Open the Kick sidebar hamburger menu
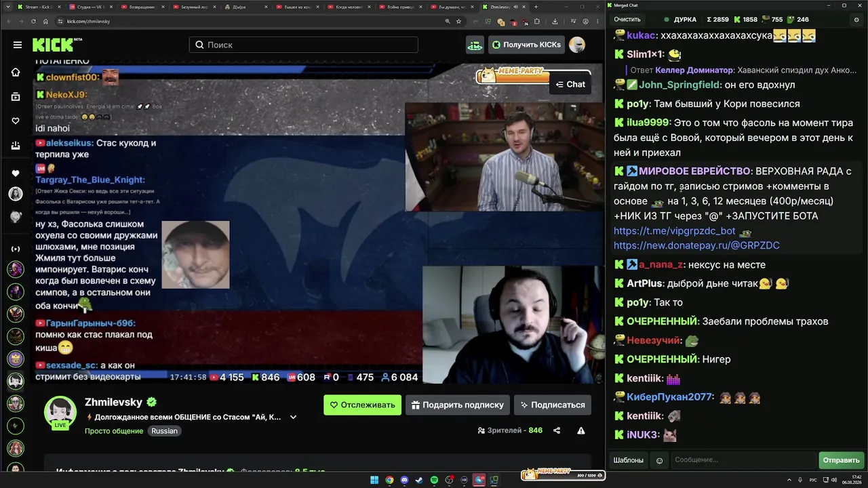This screenshot has height=488, width=868. point(17,45)
